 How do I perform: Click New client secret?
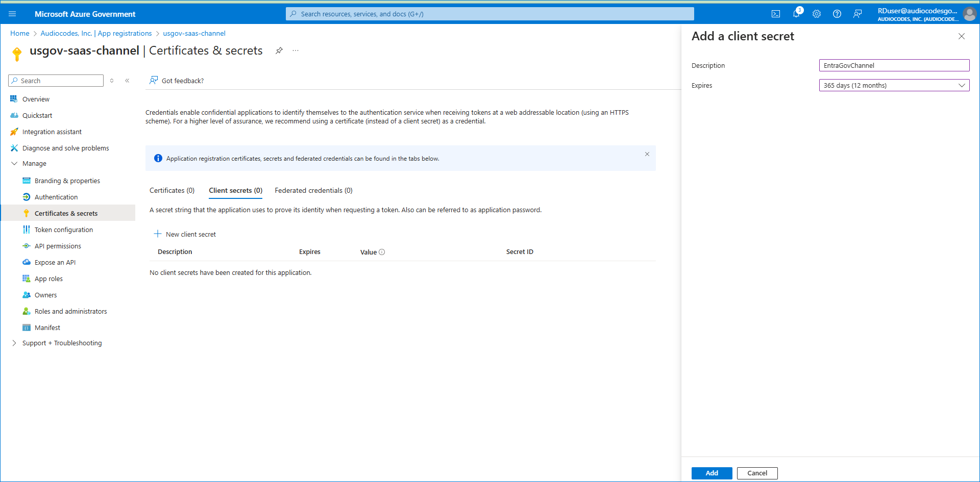click(x=185, y=234)
